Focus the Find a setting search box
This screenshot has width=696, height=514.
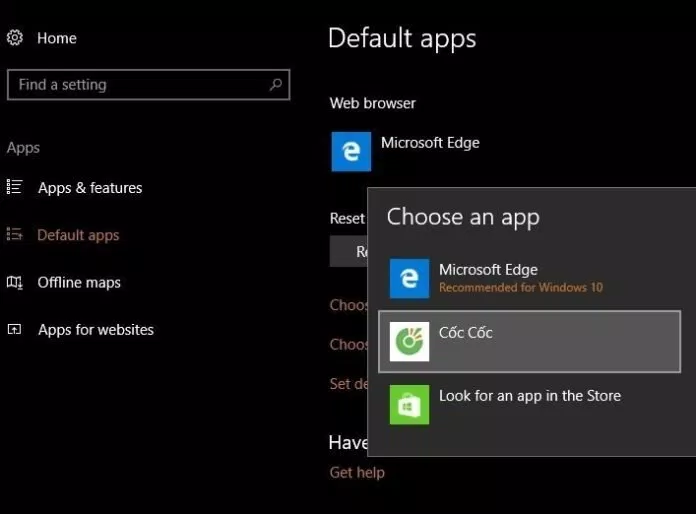tap(149, 84)
